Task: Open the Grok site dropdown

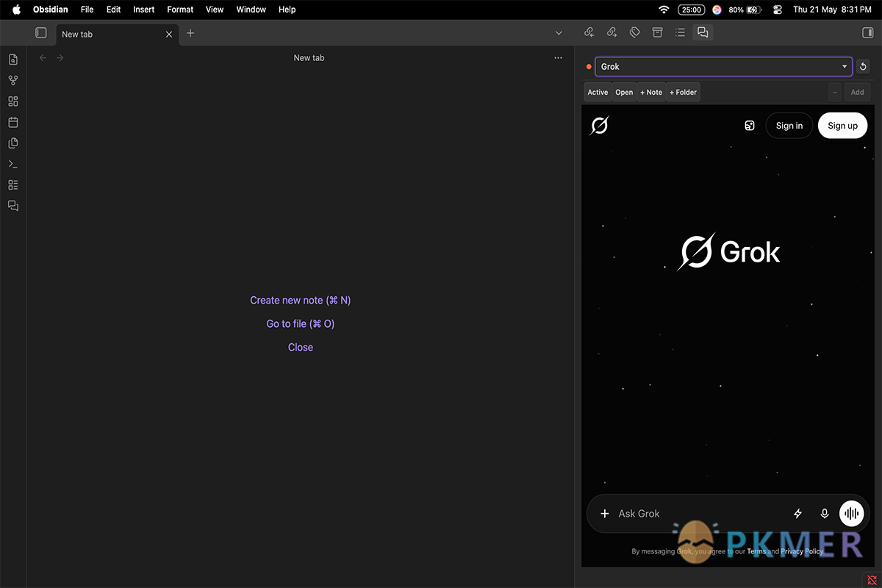Action: [724, 67]
